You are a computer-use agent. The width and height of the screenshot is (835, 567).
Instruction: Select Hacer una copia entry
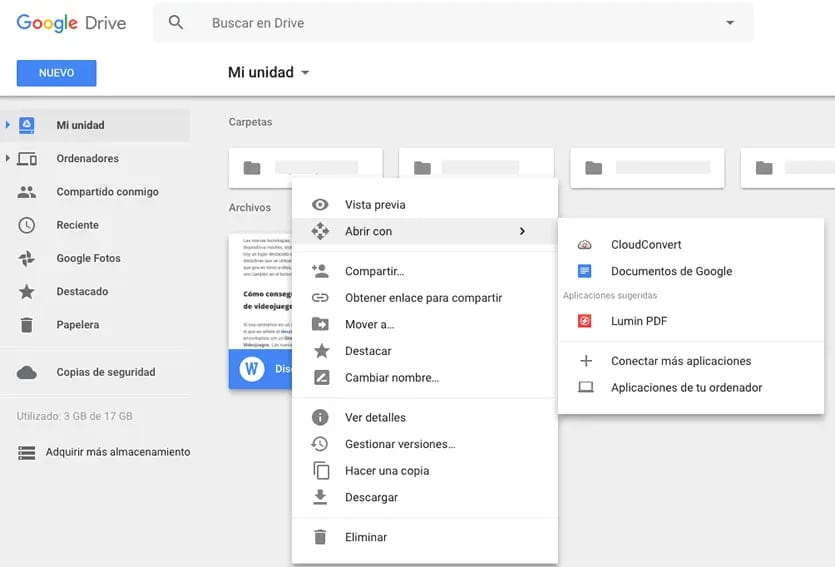[x=425, y=471]
